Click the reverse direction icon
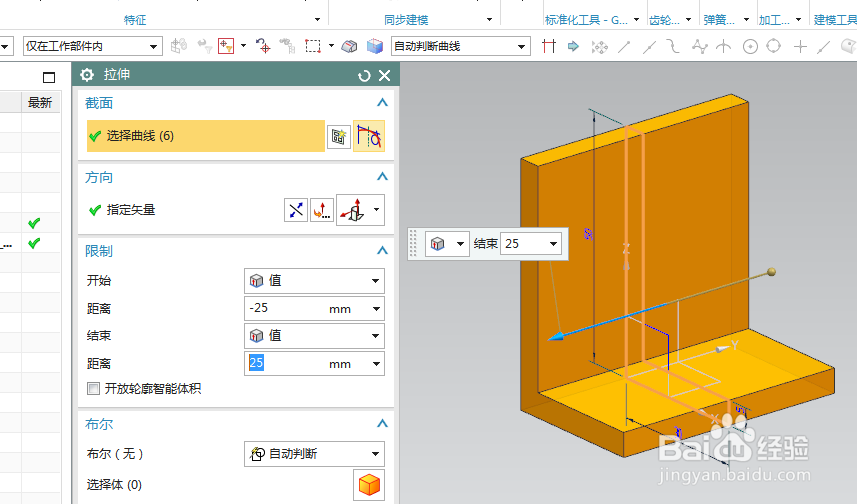Image resolution: width=857 pixels, height=504 pixels. (296, 210)
